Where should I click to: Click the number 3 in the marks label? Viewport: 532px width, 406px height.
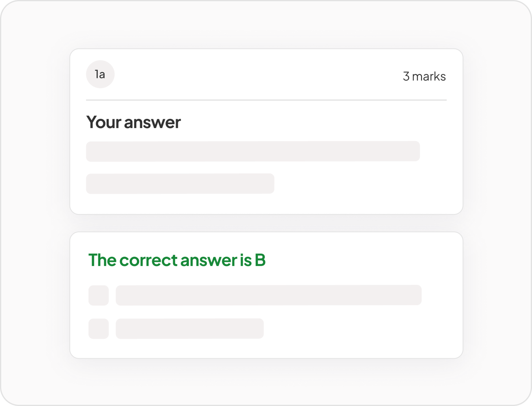(406, 76)
